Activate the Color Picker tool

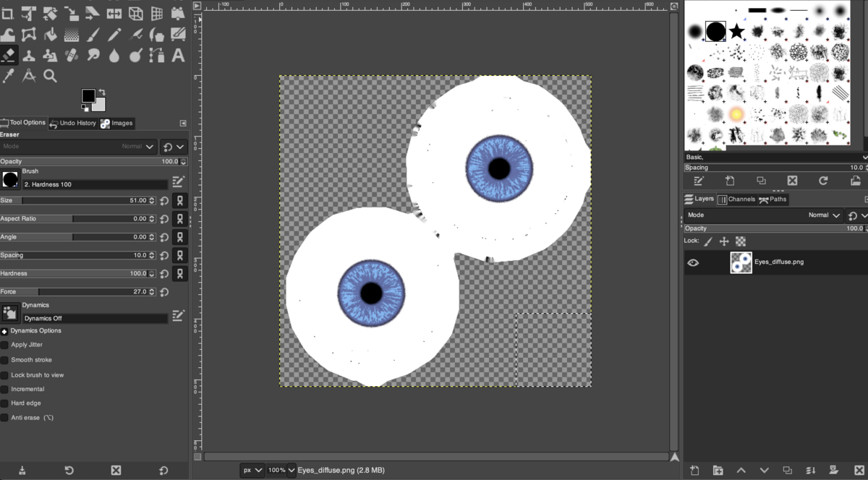(9, 75)
